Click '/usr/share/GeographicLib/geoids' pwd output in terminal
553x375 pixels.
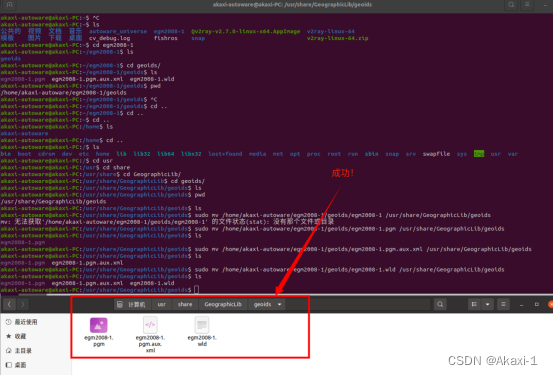(x=53, y=201)
